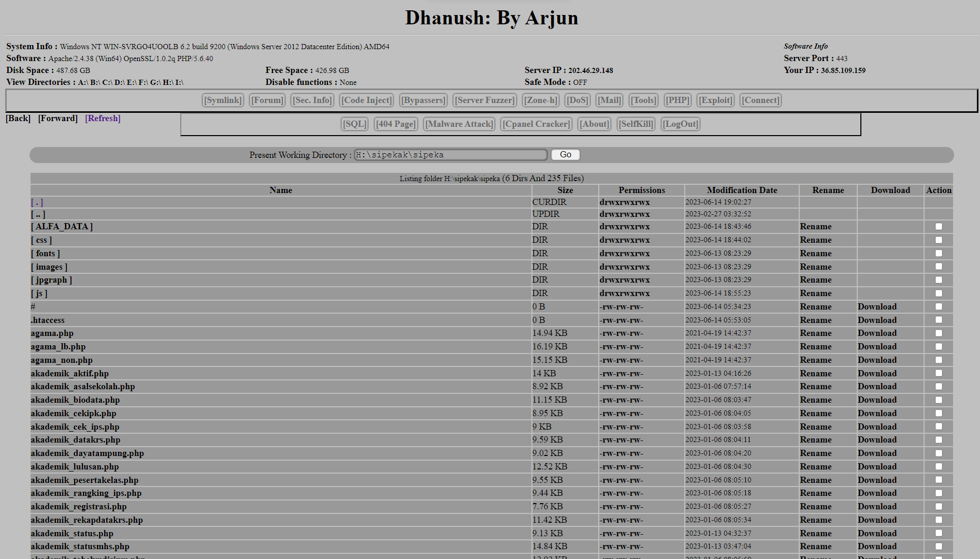Download the .htaccess file
Screen dimensions: 980x559
click(877, 320)
